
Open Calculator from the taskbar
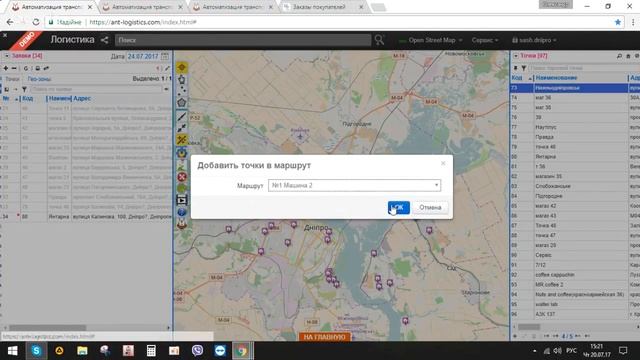point(151,351)
